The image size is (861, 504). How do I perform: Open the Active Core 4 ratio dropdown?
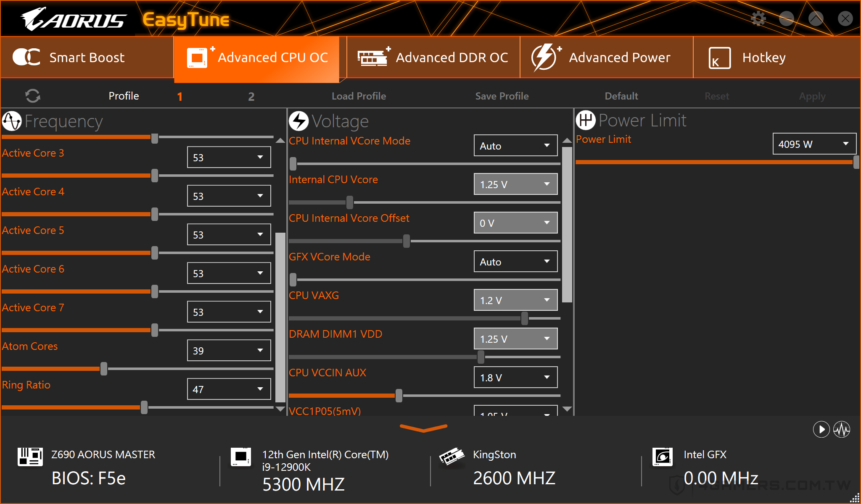(x=229, y=196)
